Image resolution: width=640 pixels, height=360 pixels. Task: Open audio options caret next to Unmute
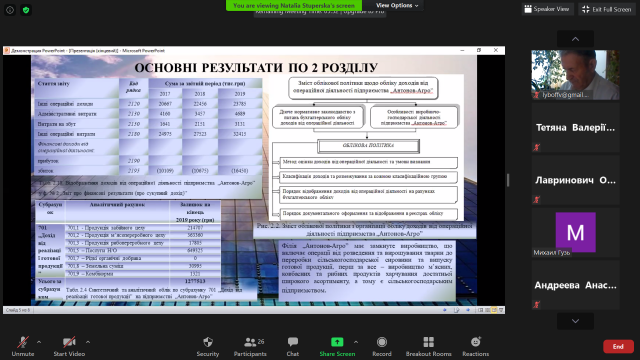(x=39, y=342)
